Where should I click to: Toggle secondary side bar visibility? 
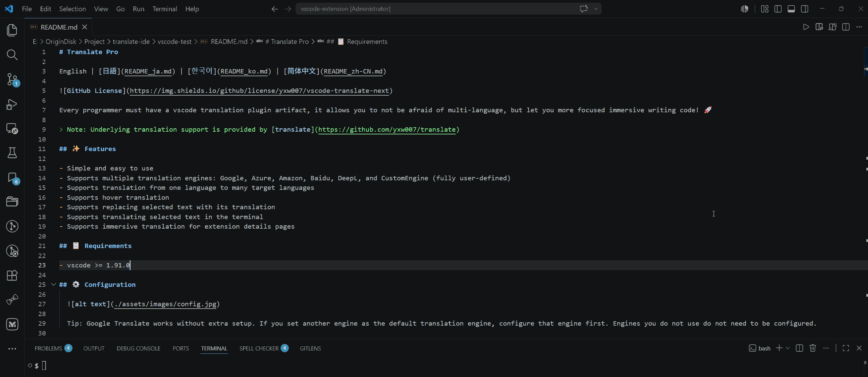point(804,9)
